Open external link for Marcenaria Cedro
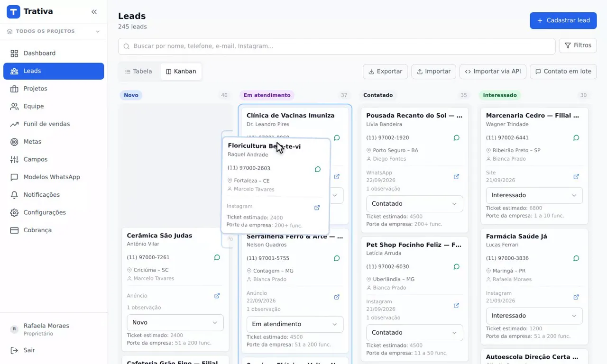 pos(576,177)
